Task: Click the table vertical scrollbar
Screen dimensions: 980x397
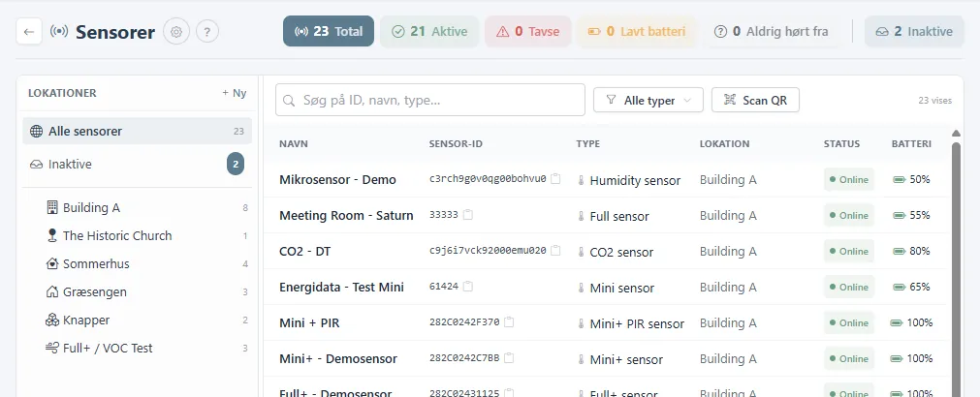Action: [956, 268]
